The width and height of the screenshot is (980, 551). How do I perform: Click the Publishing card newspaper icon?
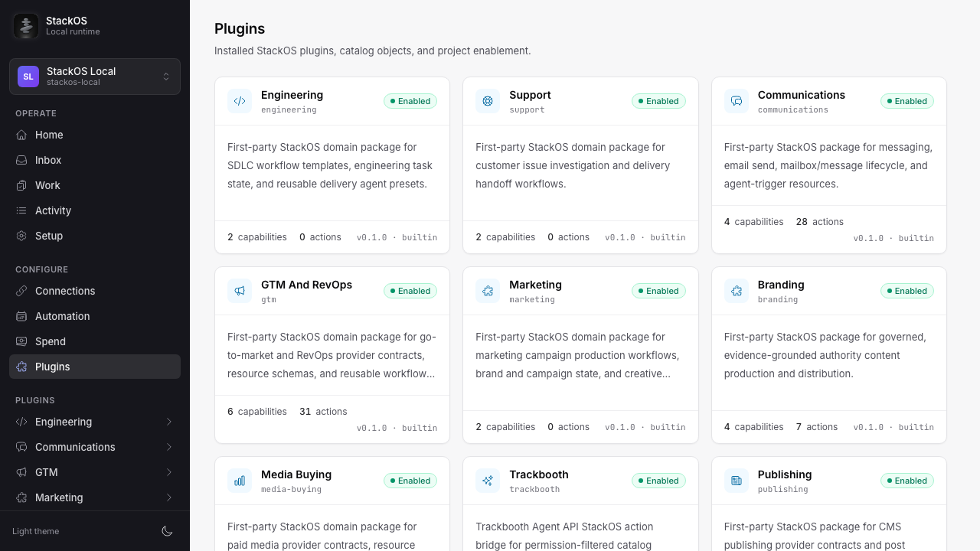[737, 481]
